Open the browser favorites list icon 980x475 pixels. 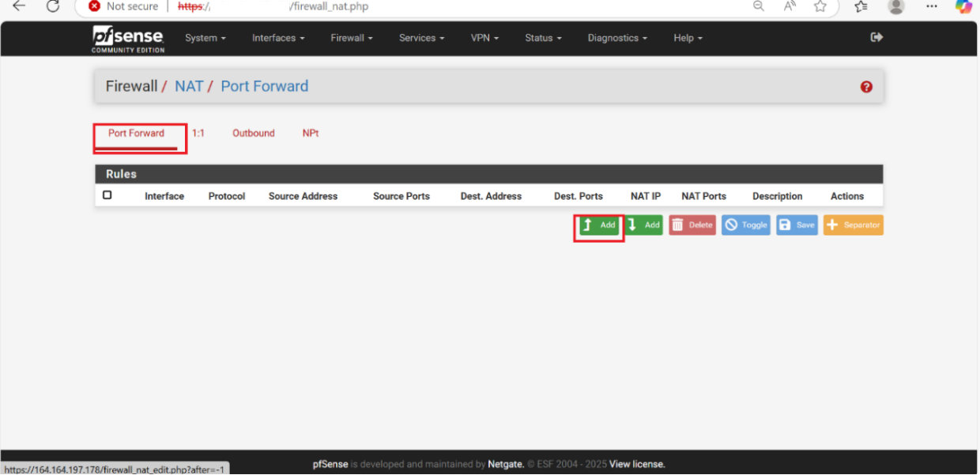[x=861, y=6]
